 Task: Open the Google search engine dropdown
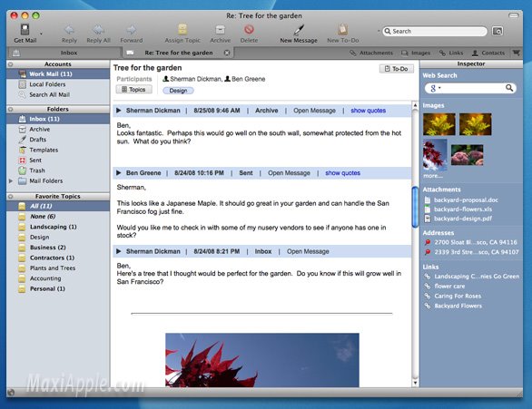coord(435,89)
